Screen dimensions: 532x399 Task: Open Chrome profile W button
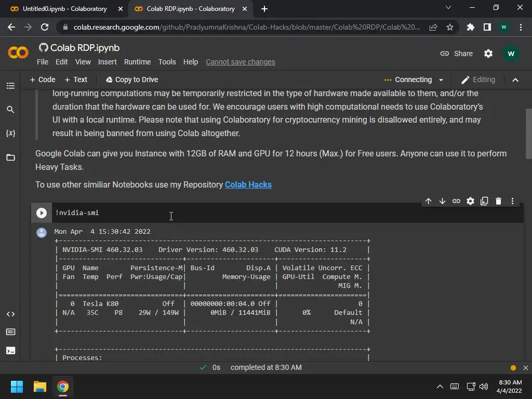tap(504, 27)
